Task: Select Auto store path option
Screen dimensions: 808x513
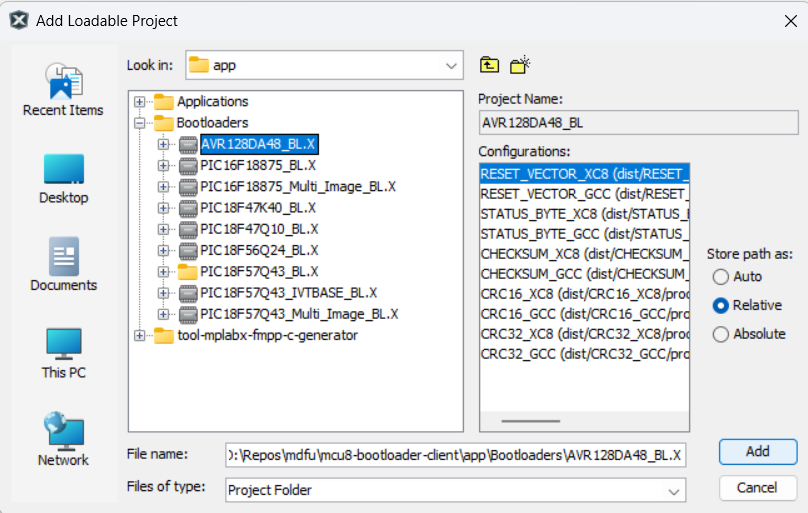Action: pos(721,277)
